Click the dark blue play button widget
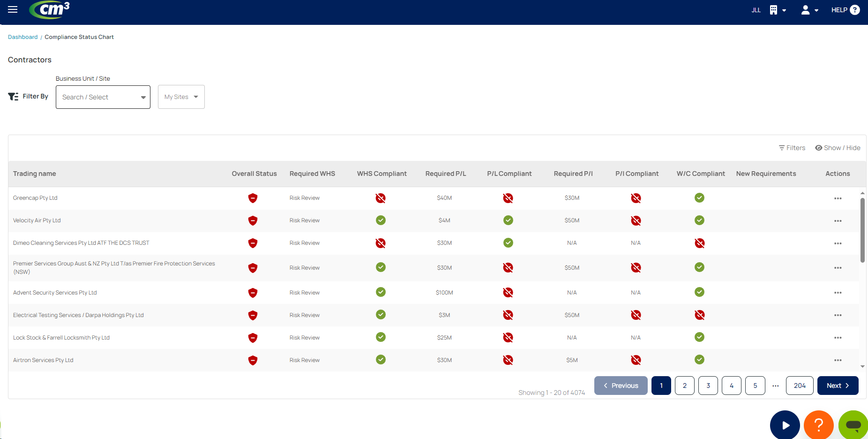The image size is (868, 439). (x=785, y=425)
